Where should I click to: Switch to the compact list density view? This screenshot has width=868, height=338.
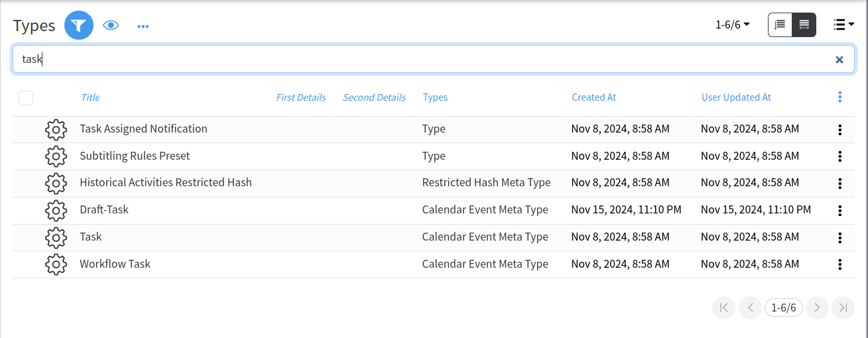point(804,25)
